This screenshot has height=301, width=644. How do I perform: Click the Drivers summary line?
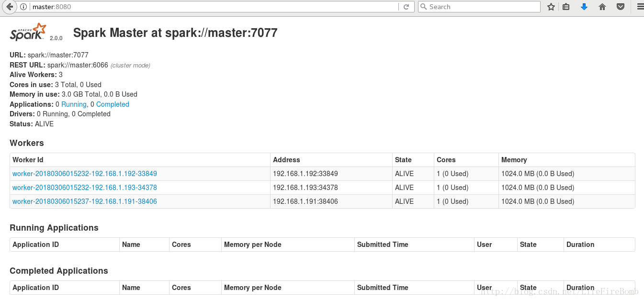coord(60,114)
